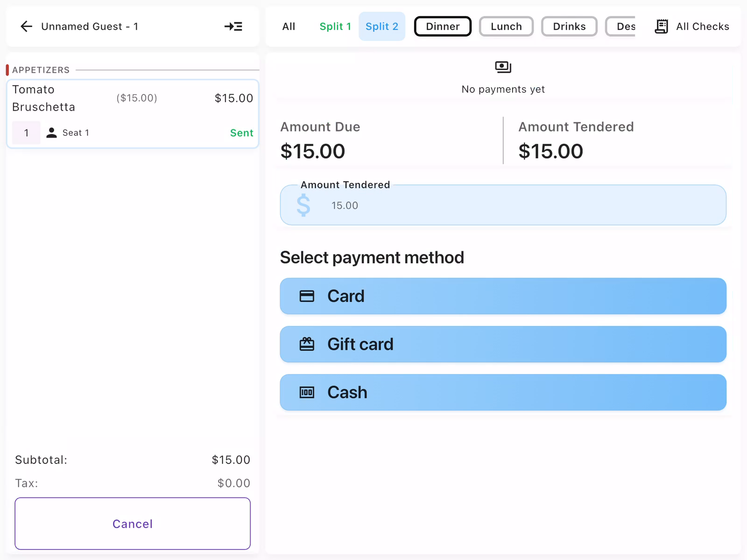Click the All Checks receipt icon
The image size is (747, 560).
click(x=661, y=27)
